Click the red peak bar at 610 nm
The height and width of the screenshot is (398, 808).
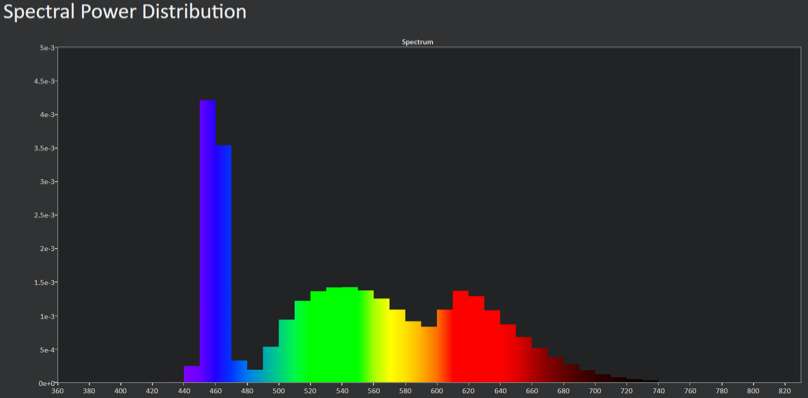coord(461,337)
